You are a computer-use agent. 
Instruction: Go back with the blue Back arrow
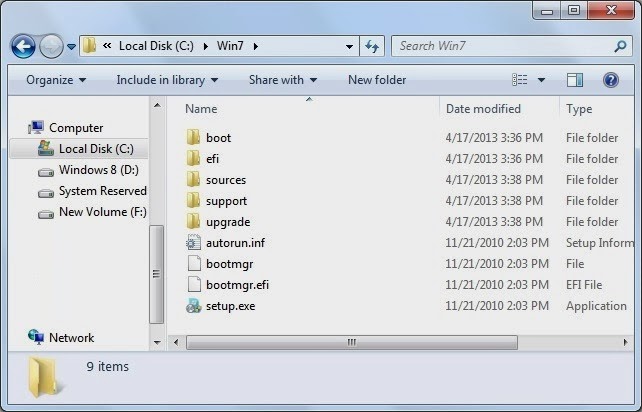tap(23, 46)
